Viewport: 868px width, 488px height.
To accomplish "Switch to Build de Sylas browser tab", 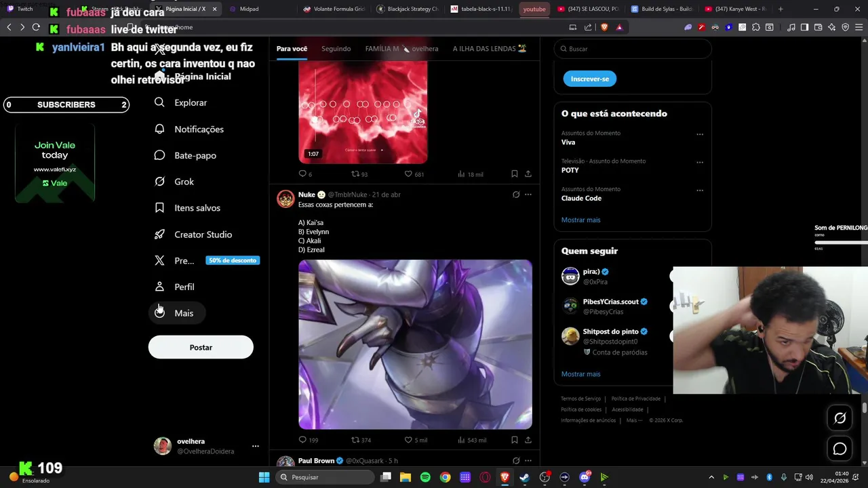I will (661, 9).
